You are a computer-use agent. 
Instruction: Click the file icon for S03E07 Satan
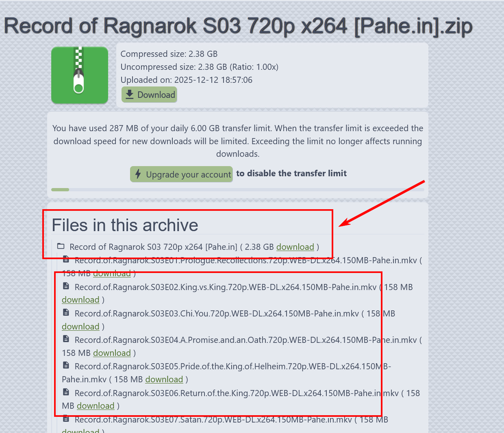[x=66, y=419]
